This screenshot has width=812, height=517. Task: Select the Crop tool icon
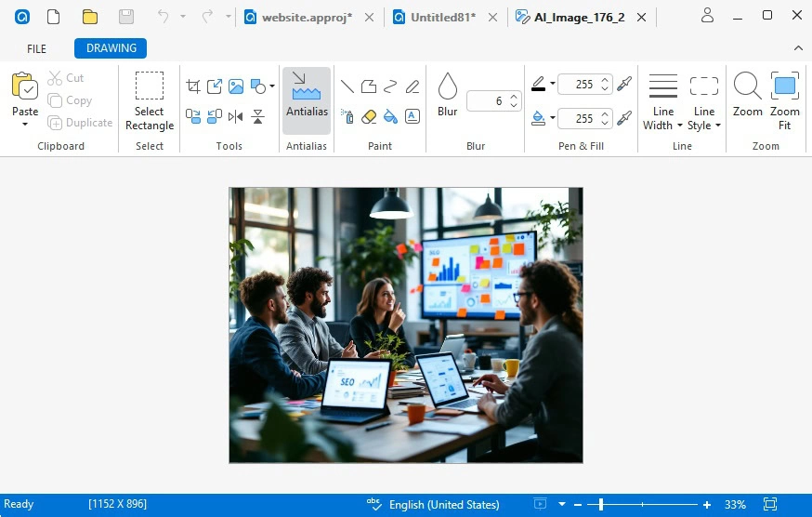point(193,86)
